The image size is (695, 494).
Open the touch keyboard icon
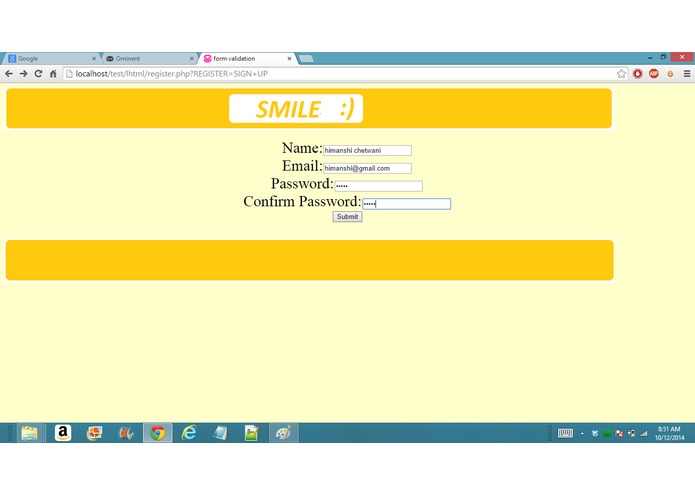click(565, 433)
